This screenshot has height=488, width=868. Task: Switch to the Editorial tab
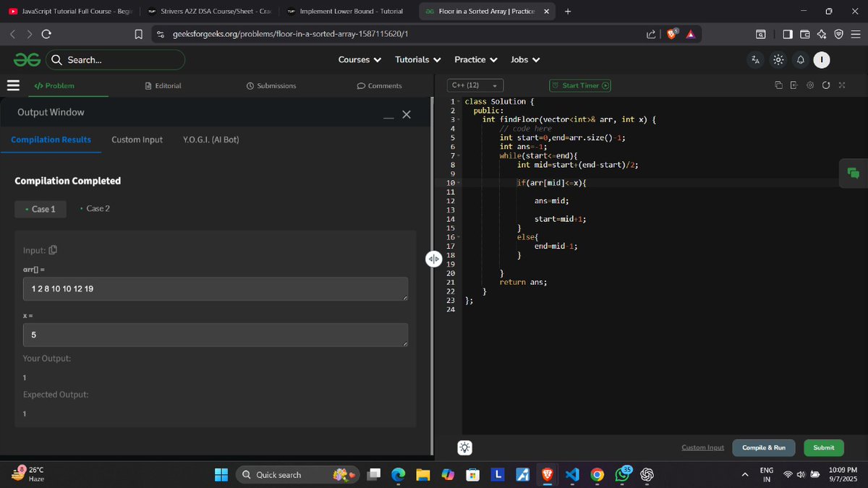(x=163, y=85)
